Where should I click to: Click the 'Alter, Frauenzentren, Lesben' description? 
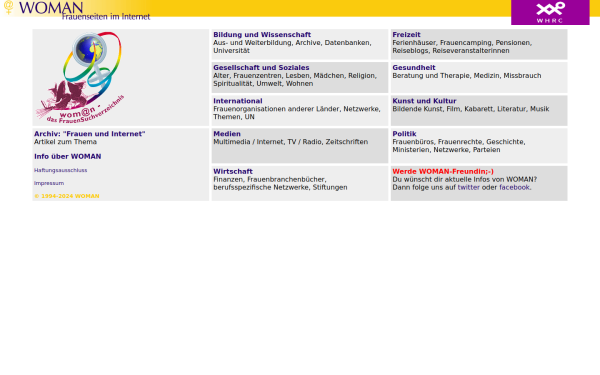pyautogui.click(x=295, y=80)
